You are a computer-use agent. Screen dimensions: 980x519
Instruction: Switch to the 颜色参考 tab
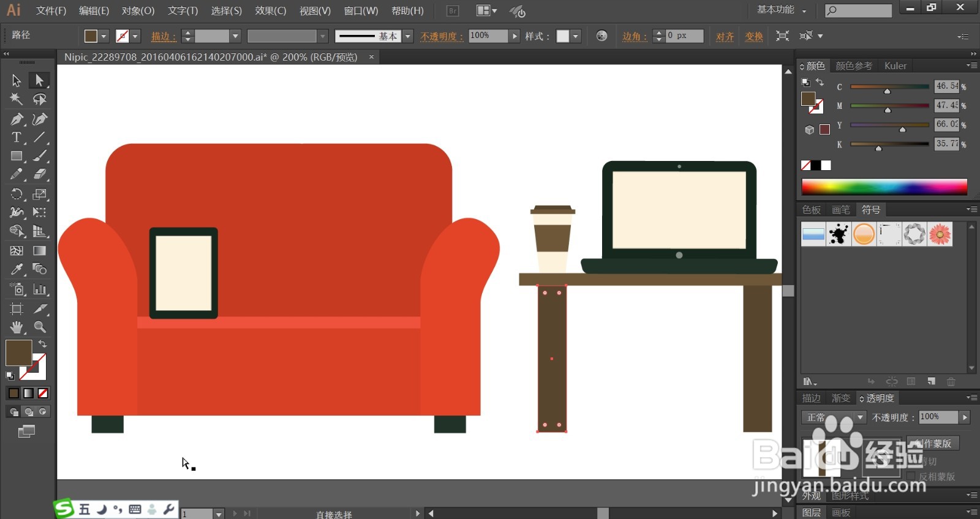point(854,65)
